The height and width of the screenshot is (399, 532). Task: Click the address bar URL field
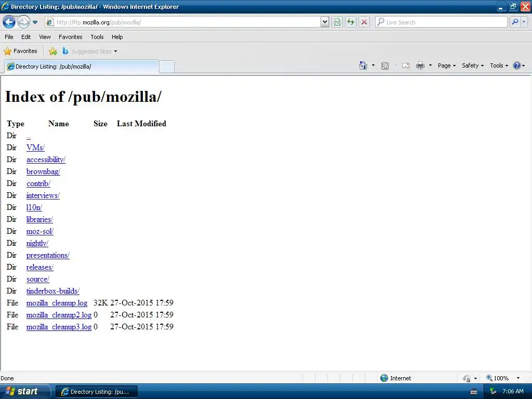[183, 22]
